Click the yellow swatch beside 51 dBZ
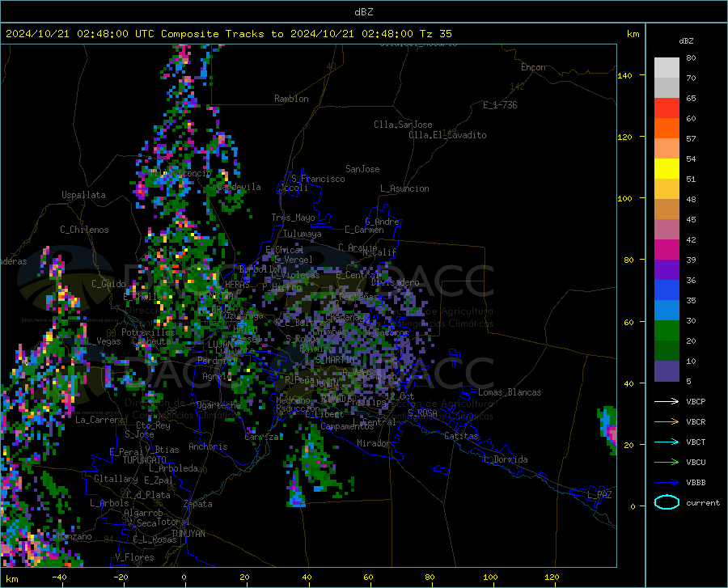Screen dimensions: 728x588 [x=667, y=169]
